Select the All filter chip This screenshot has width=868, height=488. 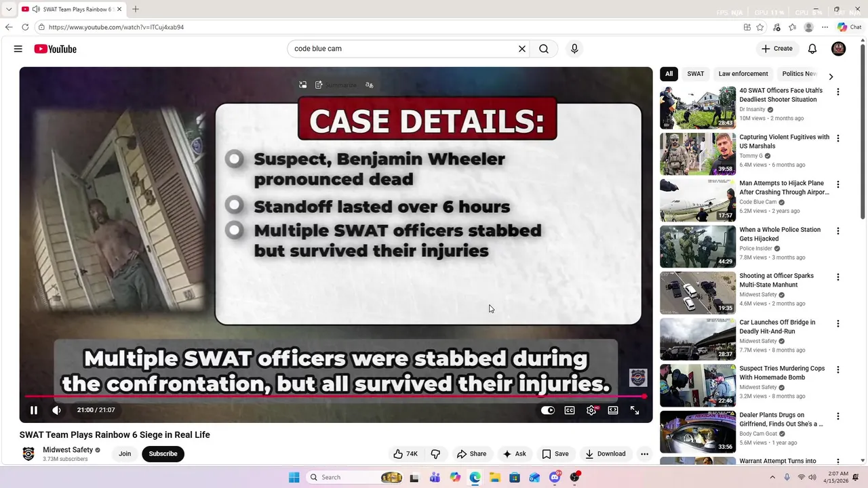pos(669,74)
